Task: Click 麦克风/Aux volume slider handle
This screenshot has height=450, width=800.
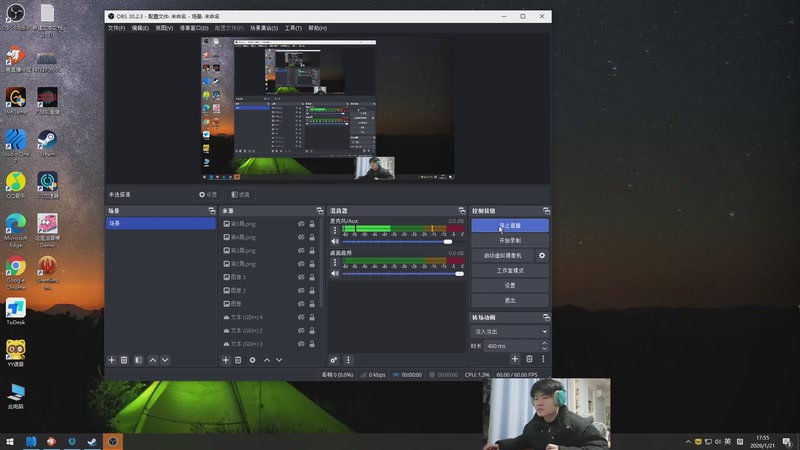Action: click(x=448, y=242)
